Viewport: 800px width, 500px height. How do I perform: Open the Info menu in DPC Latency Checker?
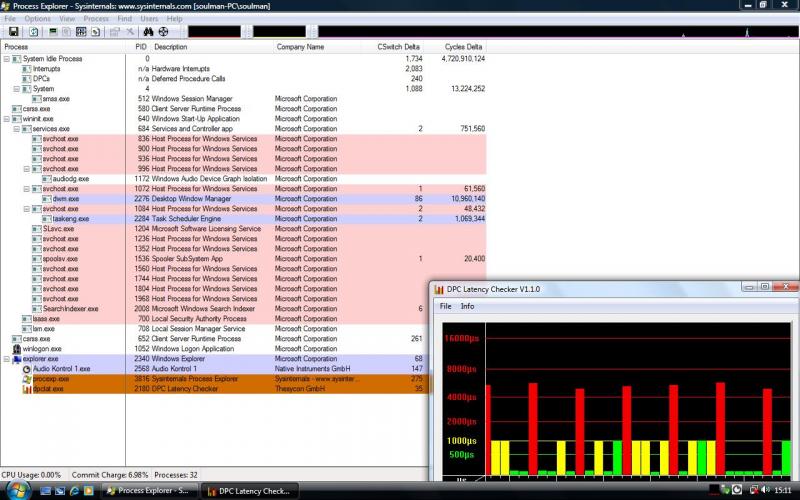tap(467, 306)
